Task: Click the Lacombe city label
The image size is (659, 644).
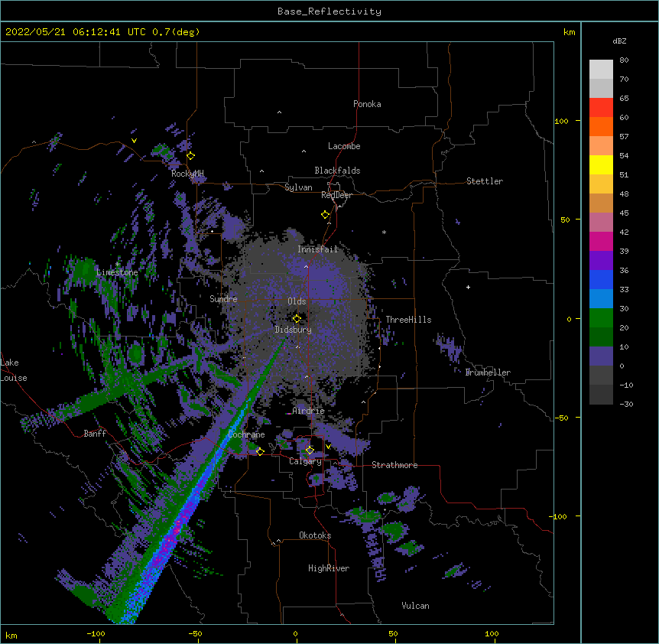Action: (344, 146)
